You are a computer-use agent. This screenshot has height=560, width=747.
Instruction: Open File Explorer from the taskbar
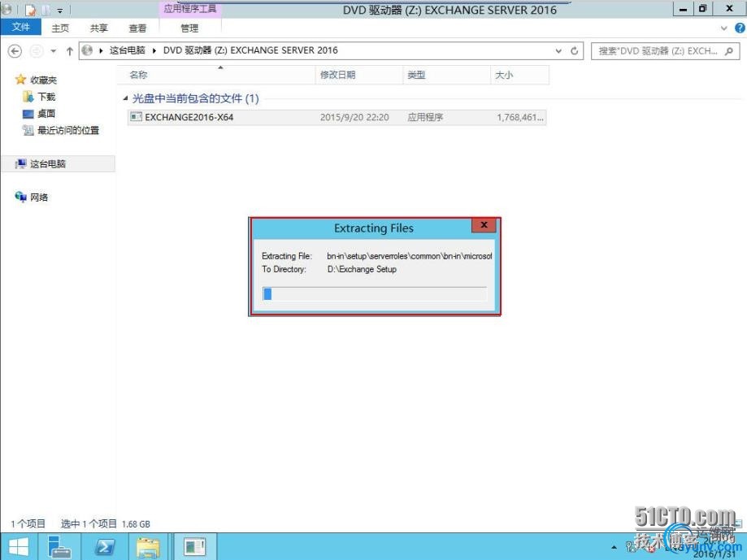[148, 547]
